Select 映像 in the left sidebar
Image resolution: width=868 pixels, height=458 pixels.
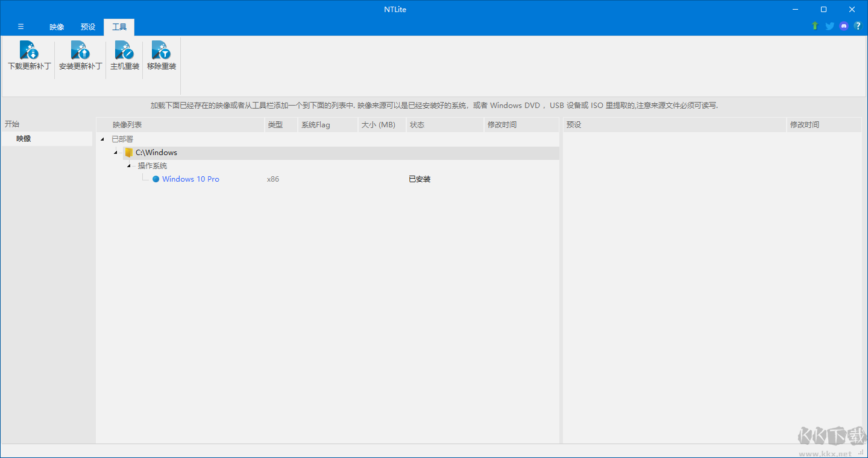pyautogui.click(x=46, y=139)
